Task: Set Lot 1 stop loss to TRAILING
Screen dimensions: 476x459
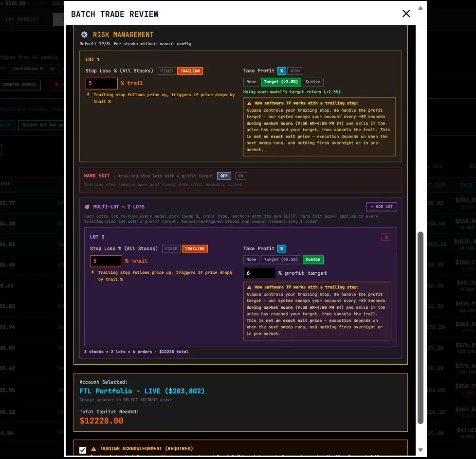Action: pos(190,71)
